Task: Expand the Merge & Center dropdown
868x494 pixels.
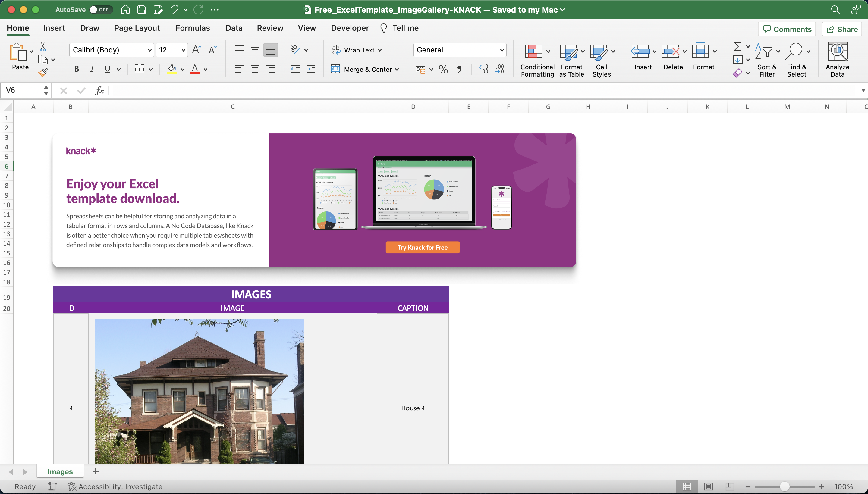Action: point(397,69)
